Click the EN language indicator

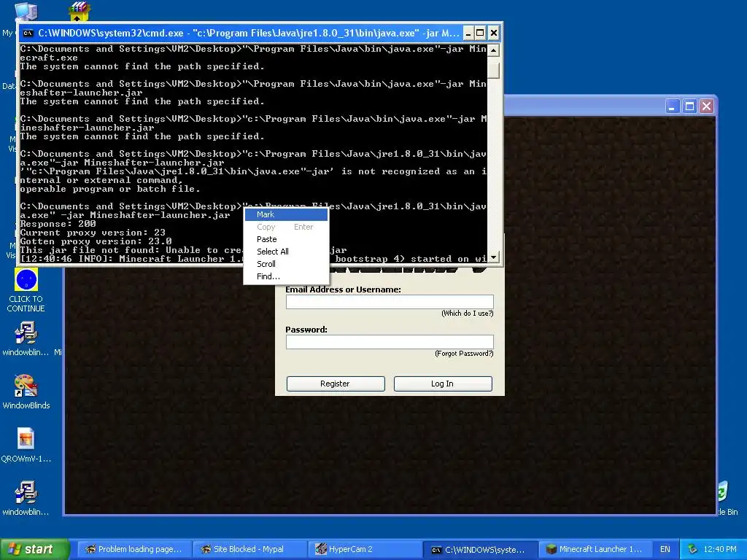pyautogui.click(x=665, y=549)
